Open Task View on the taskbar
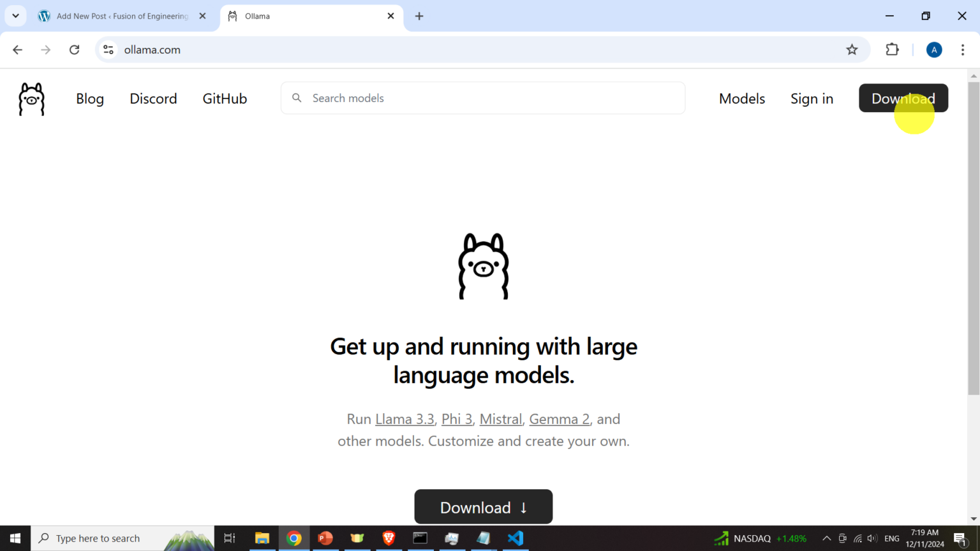Image resolution: width=980 pixels, height=551 pixels. coord(230,538)
